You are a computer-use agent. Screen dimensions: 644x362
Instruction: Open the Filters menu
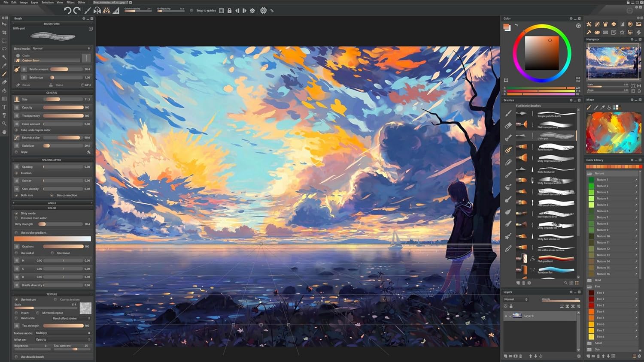(70, 2)
